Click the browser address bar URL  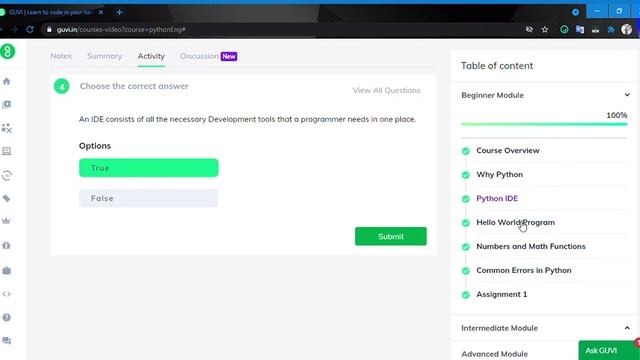[121, 29]
